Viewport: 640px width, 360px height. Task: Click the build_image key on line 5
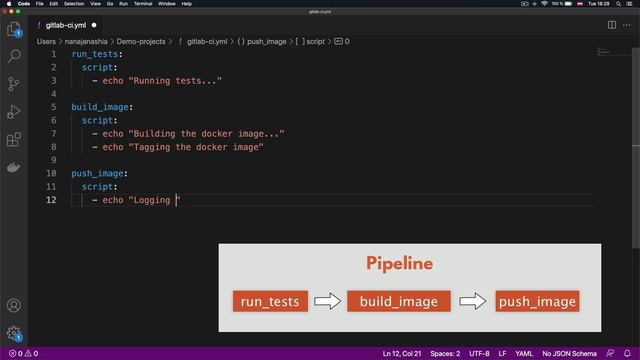point(100,107)
